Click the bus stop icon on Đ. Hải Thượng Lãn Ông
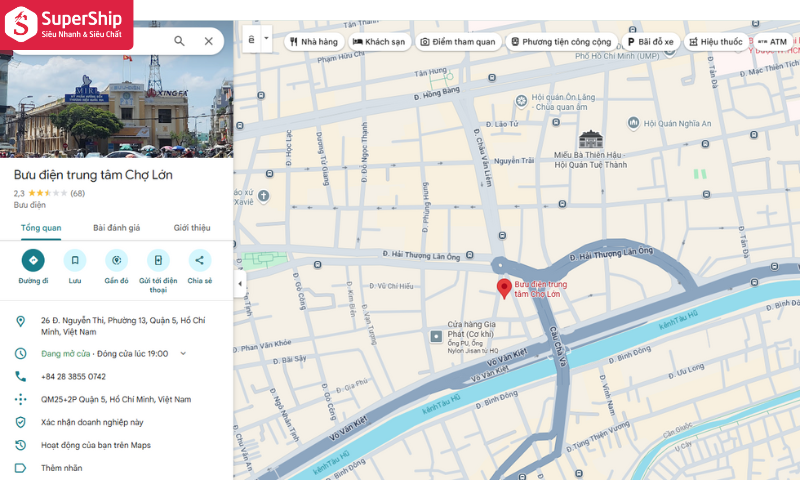Viewport: 800px width, 500px height. click(470, 255)
